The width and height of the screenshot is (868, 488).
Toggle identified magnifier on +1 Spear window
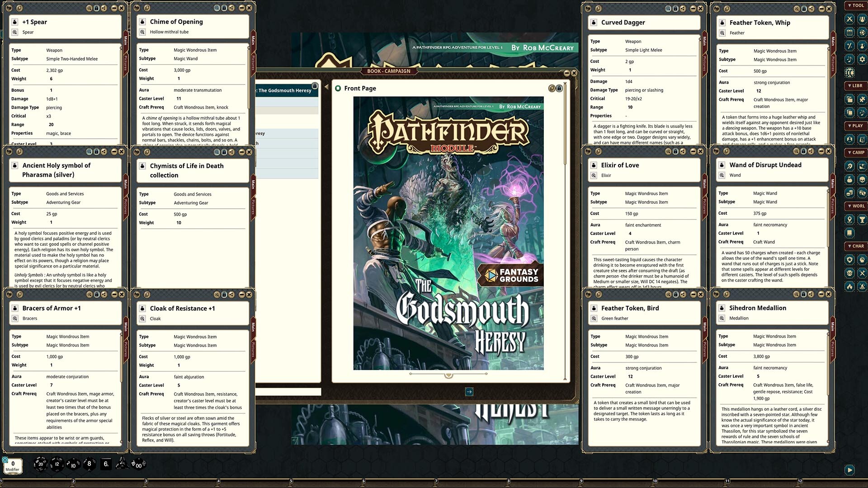point(89,8)
